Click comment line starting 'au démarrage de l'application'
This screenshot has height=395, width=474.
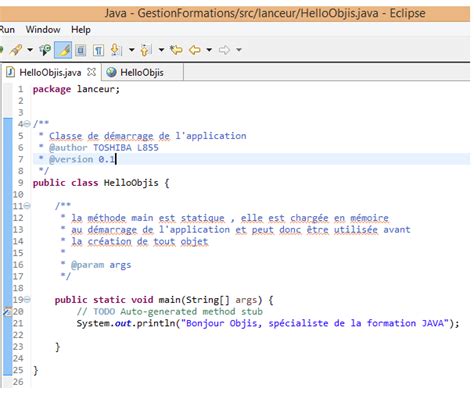241,230
